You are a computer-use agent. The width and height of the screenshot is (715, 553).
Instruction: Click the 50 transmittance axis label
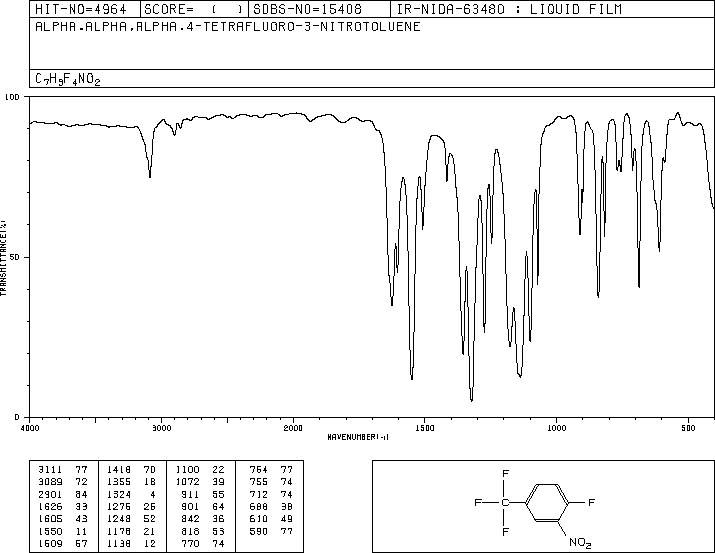[x=15, y=257]
